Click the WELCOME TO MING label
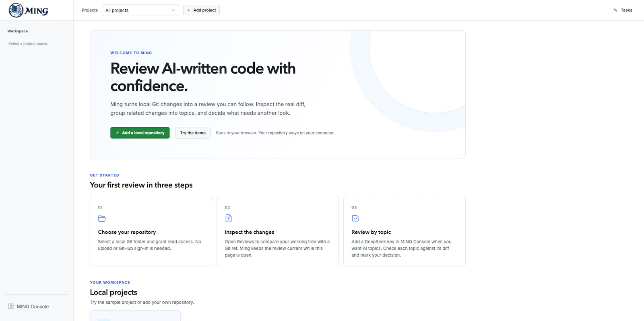 point(131,53)
